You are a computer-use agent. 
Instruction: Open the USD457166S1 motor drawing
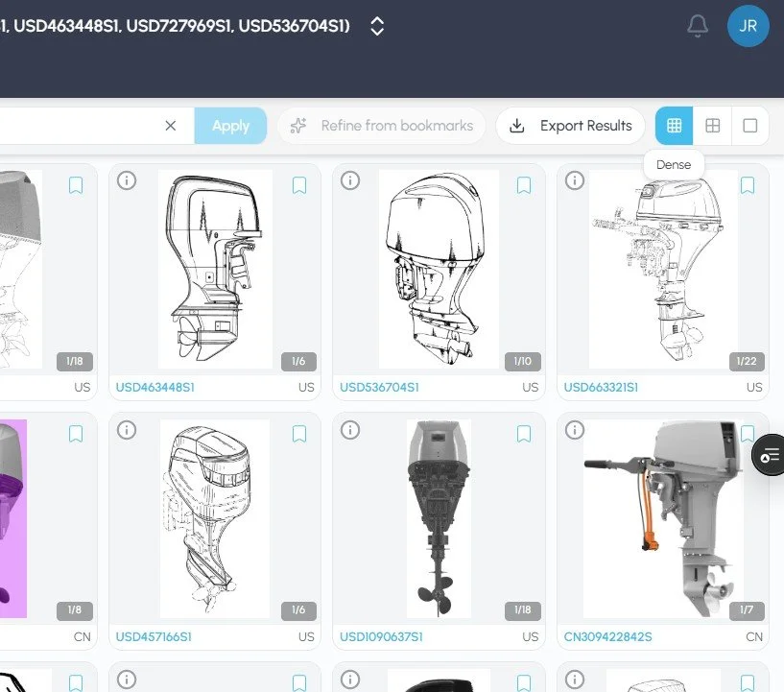tap(215, 518)
